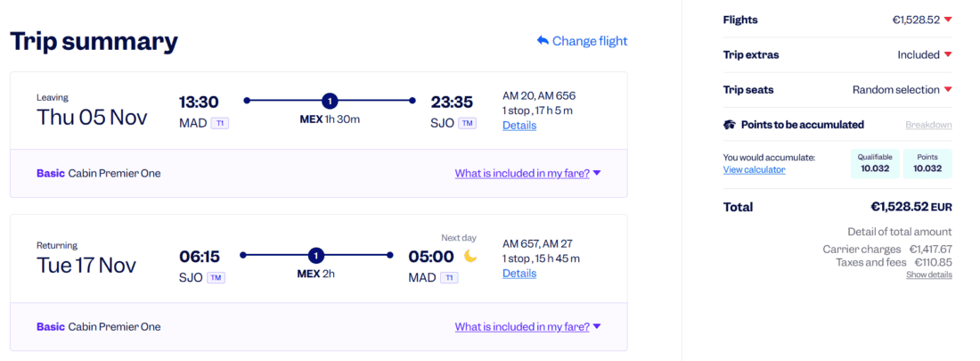Expand return What is included in my fare
This screenshot has height=361, width=980.
click(x=527, y=326)
